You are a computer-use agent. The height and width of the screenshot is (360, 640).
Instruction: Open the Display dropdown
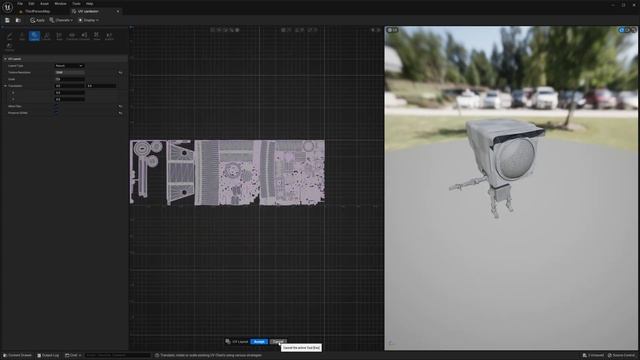89,20
